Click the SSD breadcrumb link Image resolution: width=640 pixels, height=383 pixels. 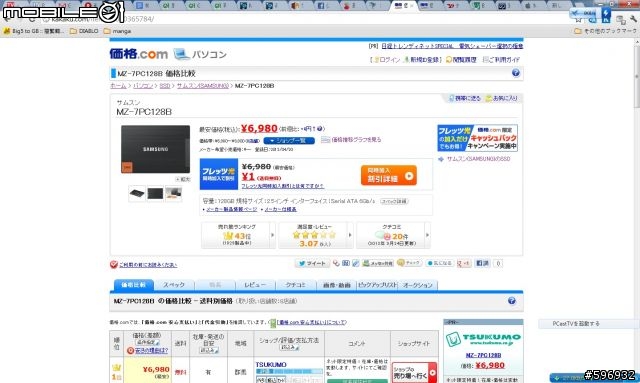point(164,86)
